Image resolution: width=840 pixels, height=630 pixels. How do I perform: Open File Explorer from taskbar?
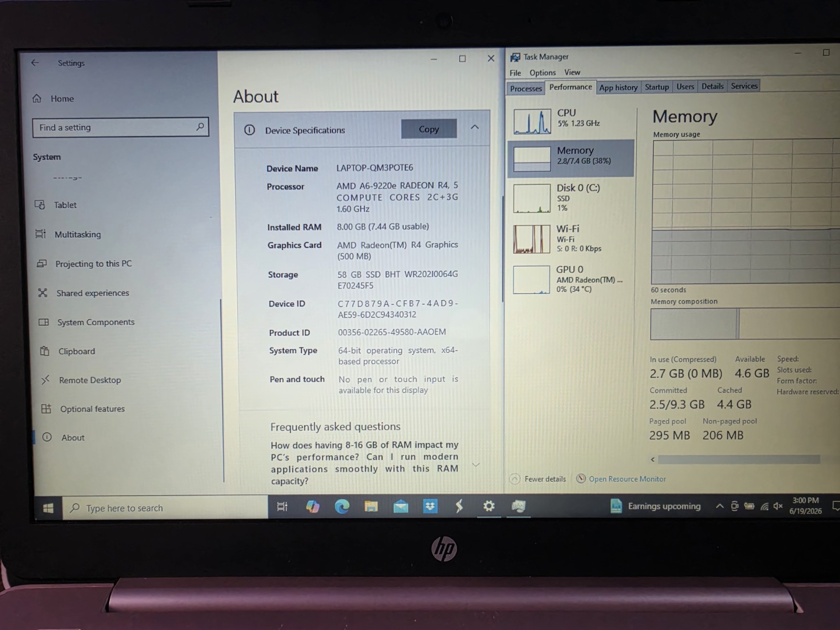371,507
